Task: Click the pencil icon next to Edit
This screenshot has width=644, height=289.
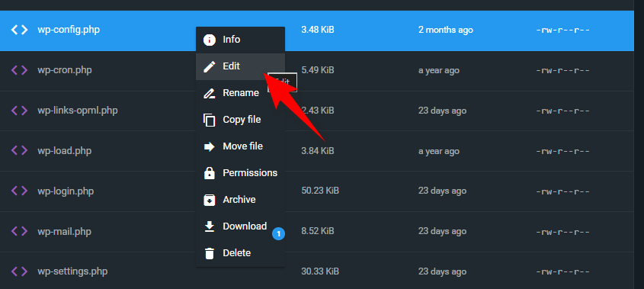Action: 210,66
